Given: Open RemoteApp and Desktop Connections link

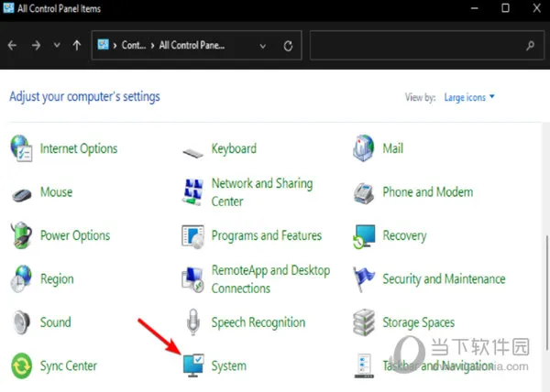Looking at the screenshot, I should pos(270,279).
